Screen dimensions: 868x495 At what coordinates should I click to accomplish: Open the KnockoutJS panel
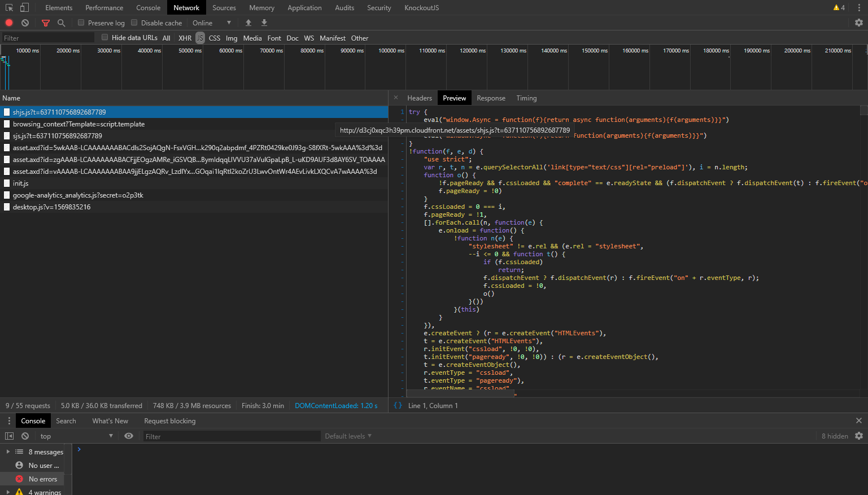[421, 7]
